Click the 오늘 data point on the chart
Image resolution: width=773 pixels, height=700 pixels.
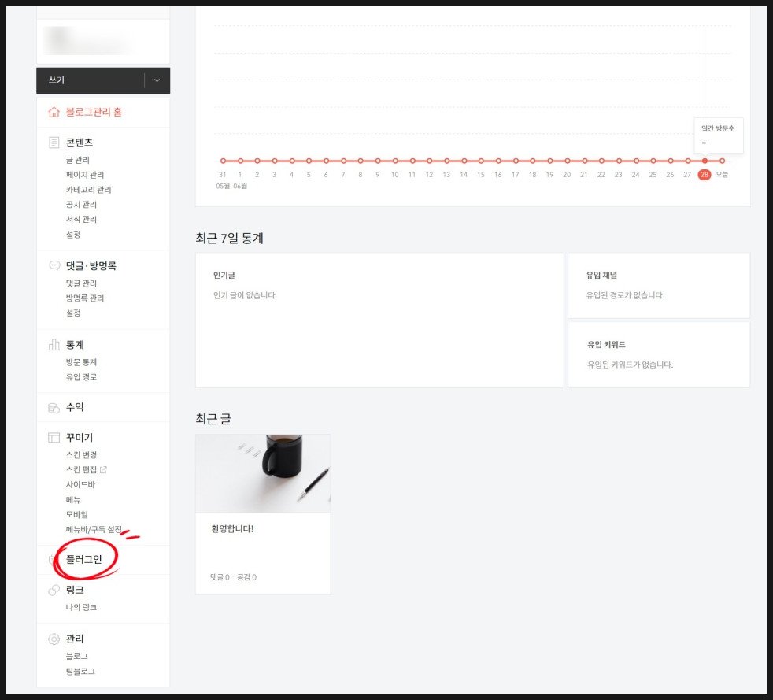click(722, 161)
